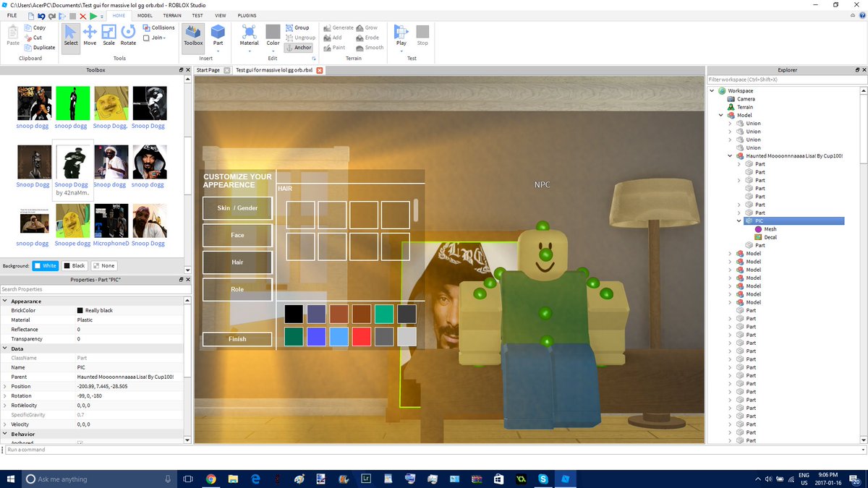Pick the teal green color swatch

384,314
